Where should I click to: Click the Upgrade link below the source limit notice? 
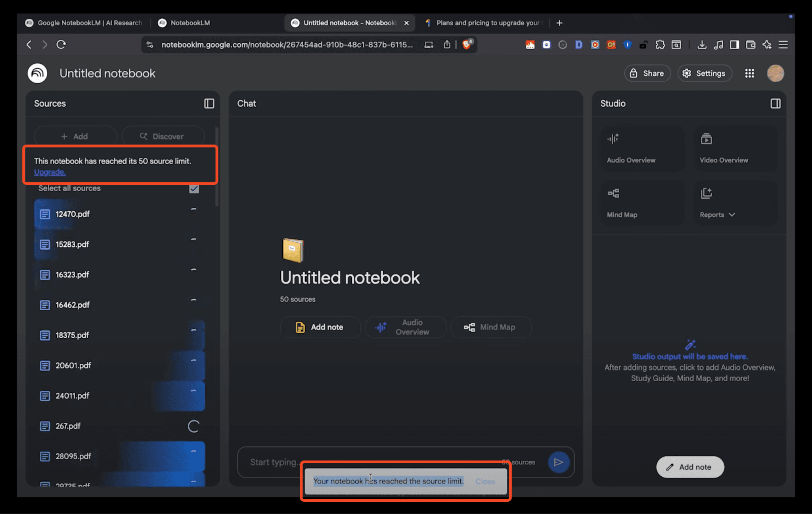49,172
